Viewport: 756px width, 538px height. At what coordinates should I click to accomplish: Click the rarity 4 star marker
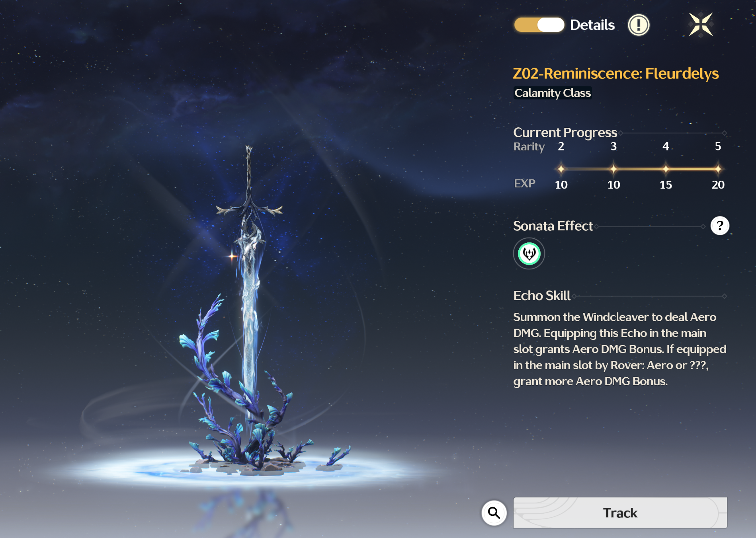click(x=666, y=169)
